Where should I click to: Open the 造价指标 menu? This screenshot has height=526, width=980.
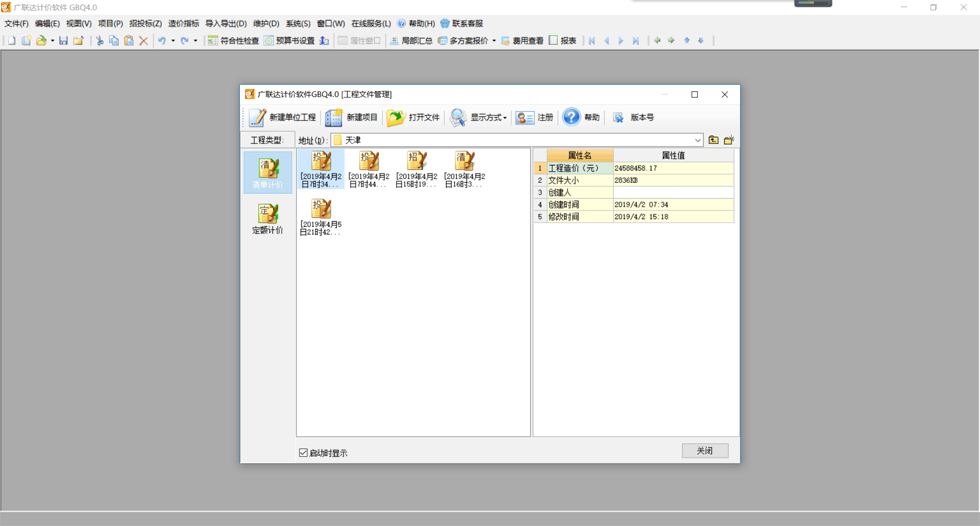[x=184, y=23]
